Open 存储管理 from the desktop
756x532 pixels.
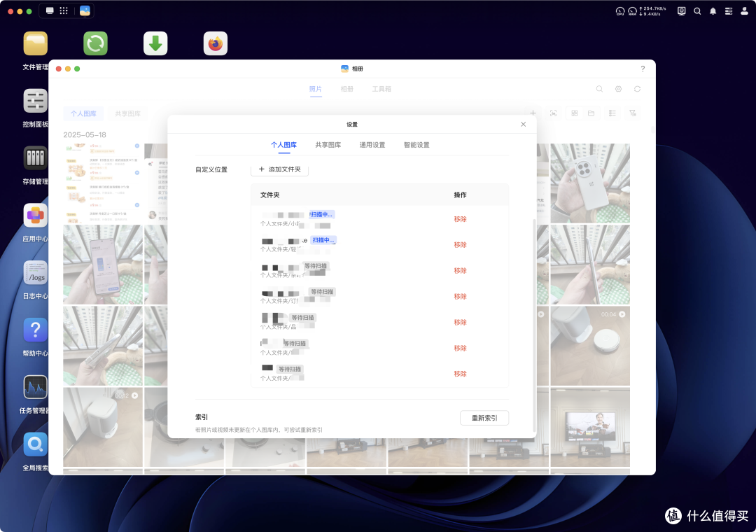36,157
